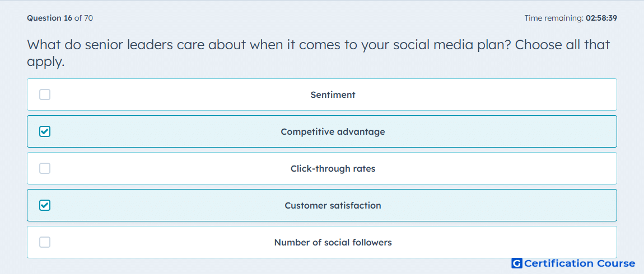Click the senior leaders question heading
This screenshot has width=644, height=274.
point(318,53)
